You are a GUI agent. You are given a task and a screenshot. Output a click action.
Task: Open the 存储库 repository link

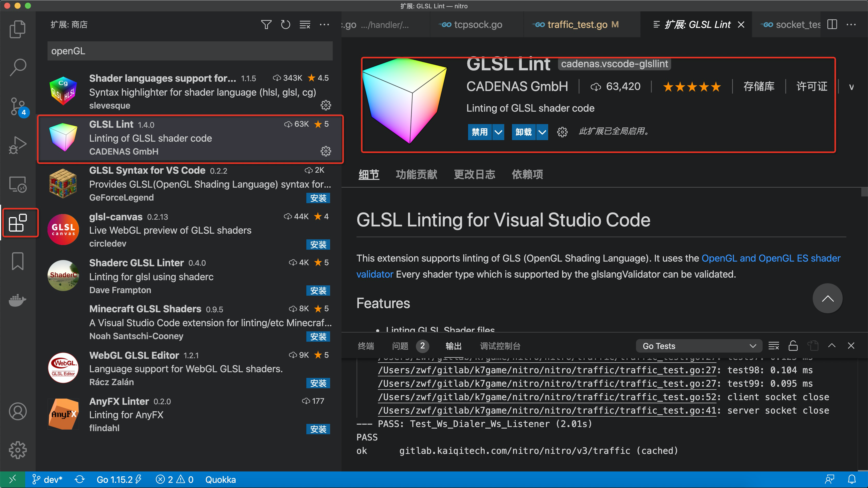pos(759,86)
